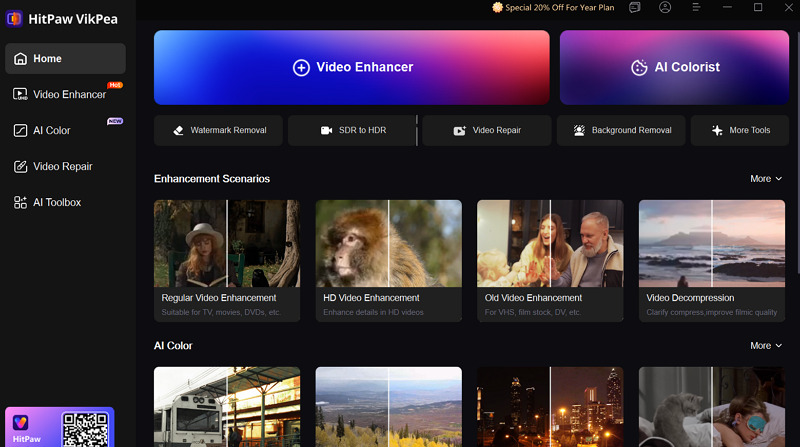Click the plus icon on Video Enhancer
The height and width of the screenshot is (447, 800).
click(x=301, y=68)
